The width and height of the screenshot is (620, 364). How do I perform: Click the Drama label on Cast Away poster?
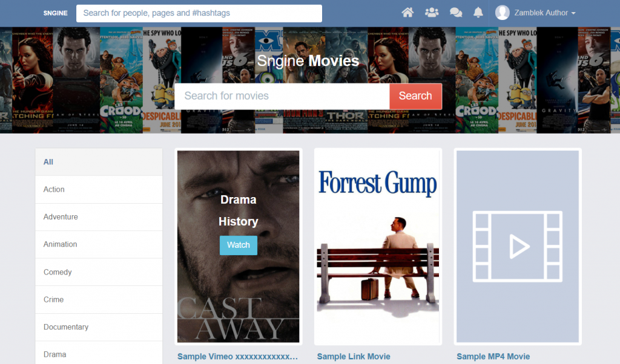[239, 200]
